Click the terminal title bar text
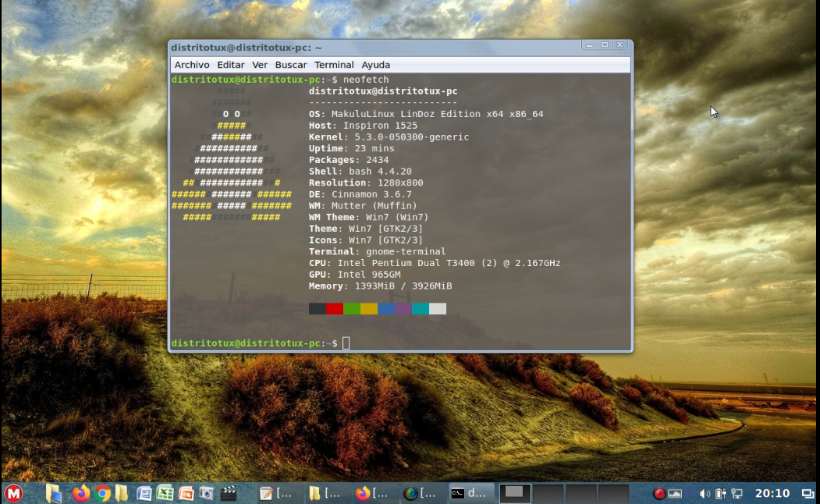This screenshot has width=820, height=504. 247,48
